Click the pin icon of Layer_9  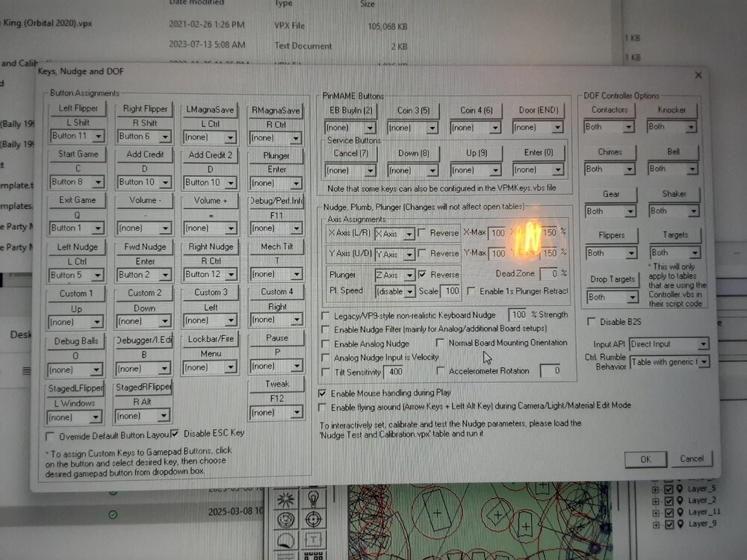click(680, 524)
